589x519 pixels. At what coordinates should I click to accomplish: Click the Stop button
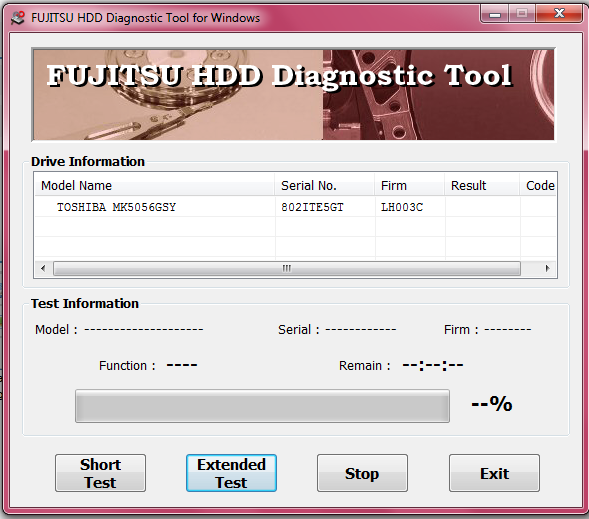pos(362,473)
